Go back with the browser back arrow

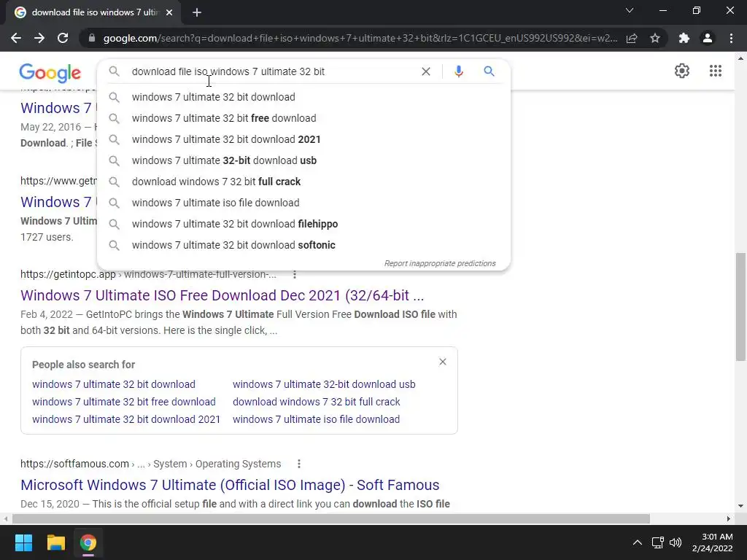click(x=16, y=38)
